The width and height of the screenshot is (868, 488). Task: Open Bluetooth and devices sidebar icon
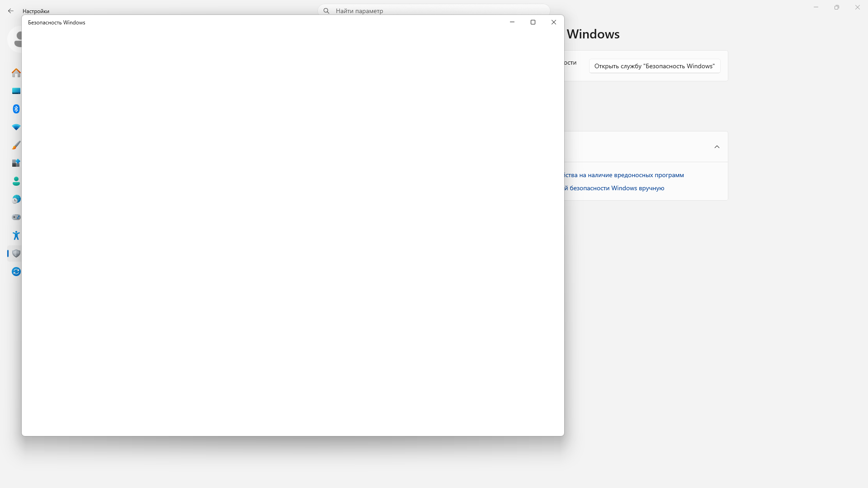[x=16, y=109]
